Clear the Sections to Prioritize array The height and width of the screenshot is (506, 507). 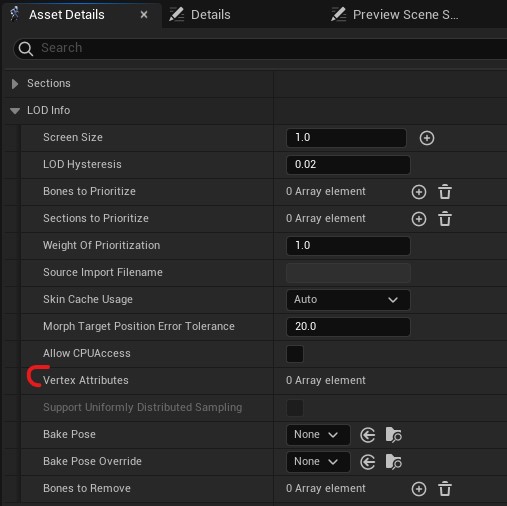point(445,219)
